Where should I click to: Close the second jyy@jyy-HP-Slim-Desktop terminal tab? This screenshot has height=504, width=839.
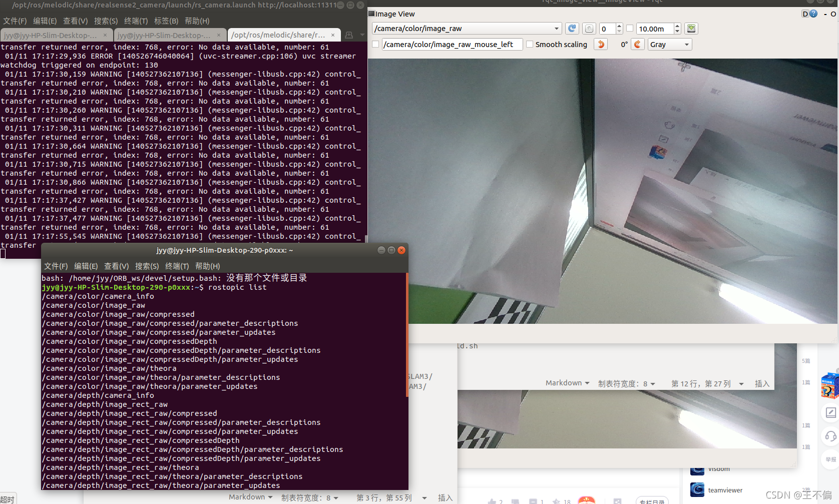(x=219, y=35)
